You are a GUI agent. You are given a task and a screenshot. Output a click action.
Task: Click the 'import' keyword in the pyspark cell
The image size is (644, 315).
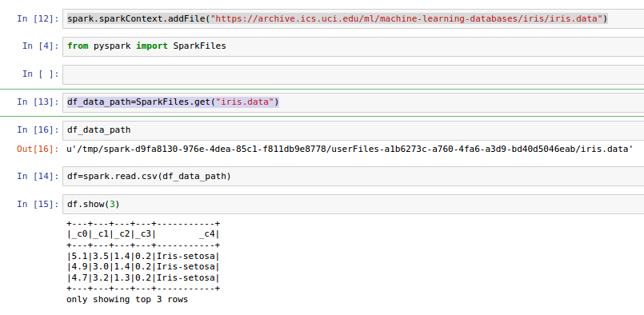(152, 46)
